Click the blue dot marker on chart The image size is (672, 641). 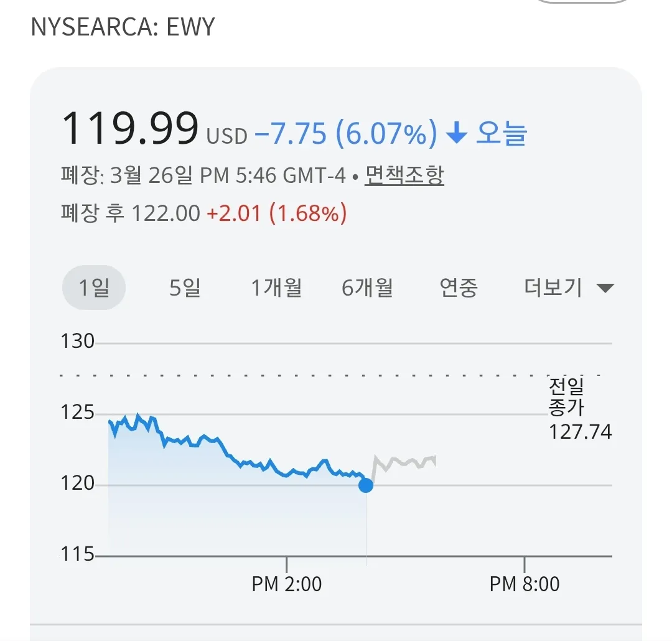pos(366,485)
